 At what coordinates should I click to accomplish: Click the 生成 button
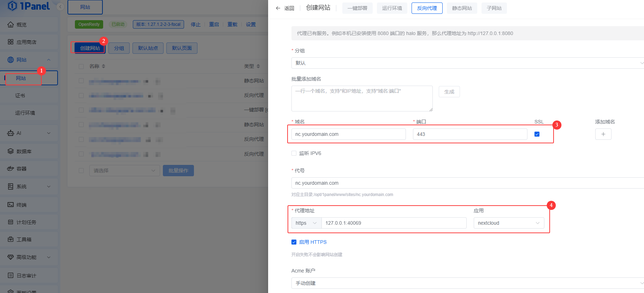click(449, 92)
